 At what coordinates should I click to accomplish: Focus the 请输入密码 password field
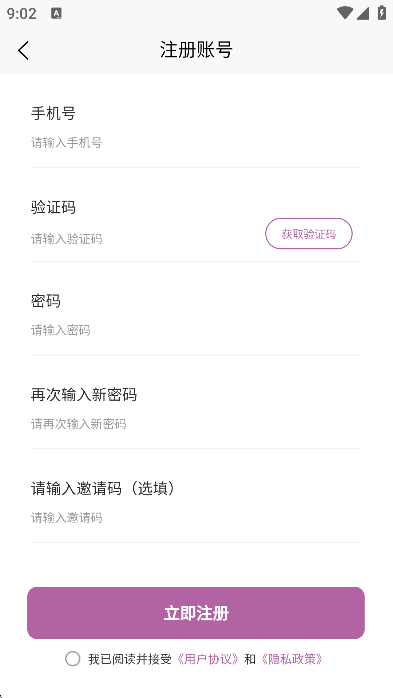pyautogui.click(x=195, y=330)
